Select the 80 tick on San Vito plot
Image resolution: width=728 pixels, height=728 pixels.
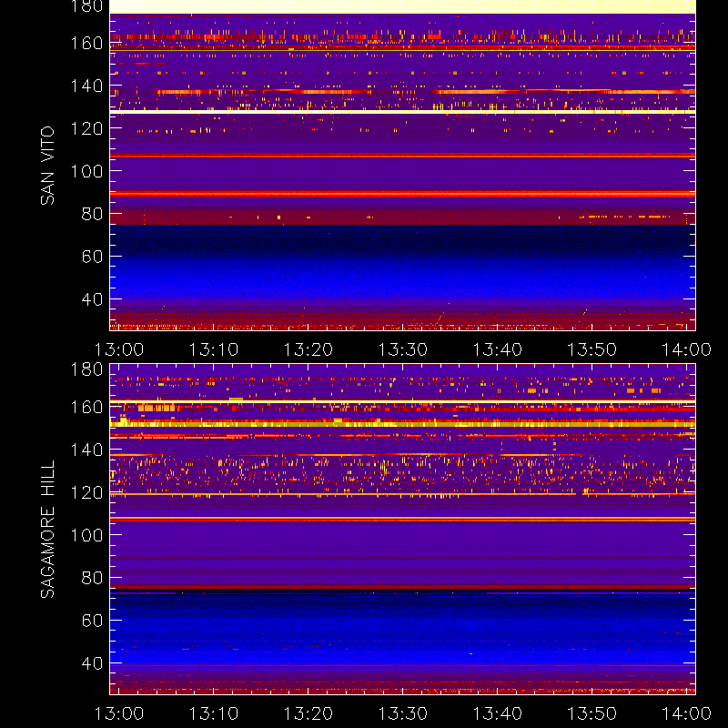click(x=92, y=214)
